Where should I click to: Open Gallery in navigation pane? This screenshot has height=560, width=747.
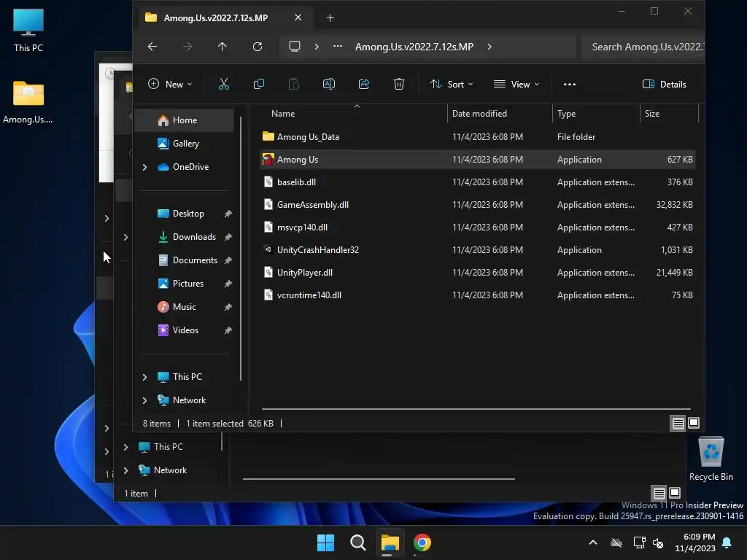[x=186, y=144]
